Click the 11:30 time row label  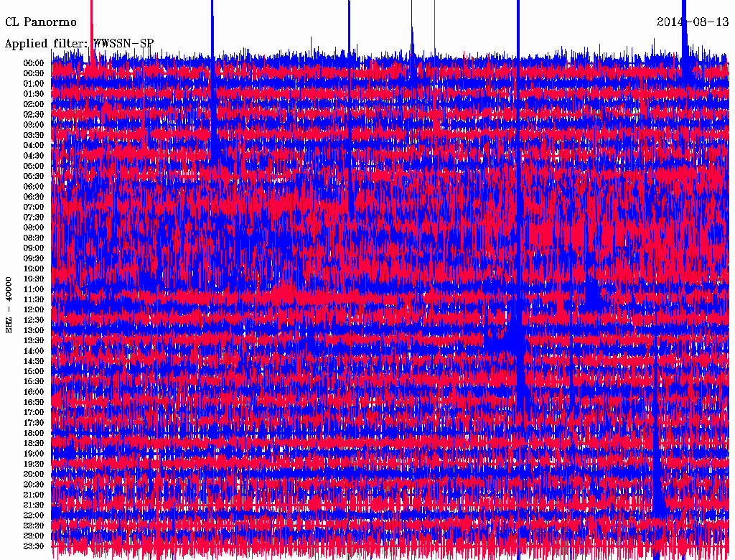pyautogui.click(x=34, y=299)
